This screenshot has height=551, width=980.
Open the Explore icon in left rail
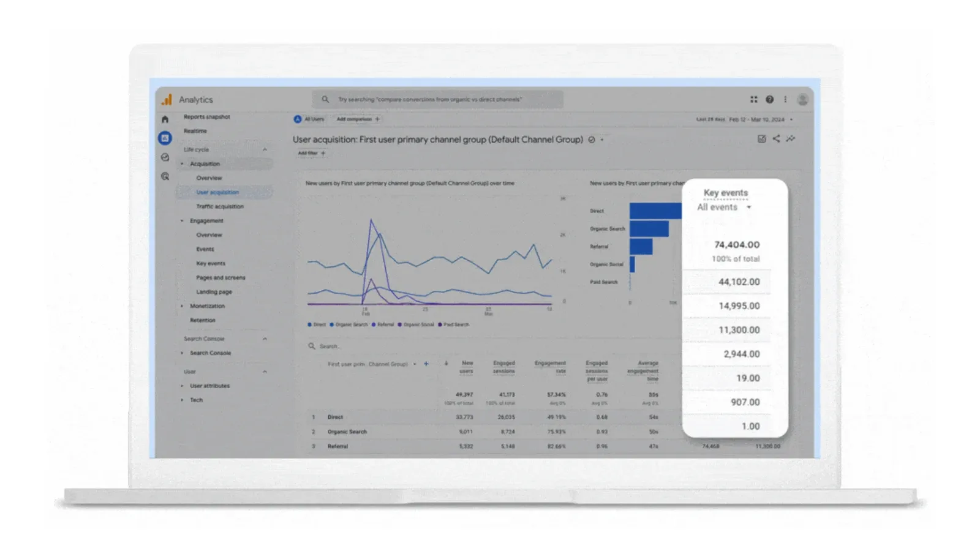click(x=165, y=157)
